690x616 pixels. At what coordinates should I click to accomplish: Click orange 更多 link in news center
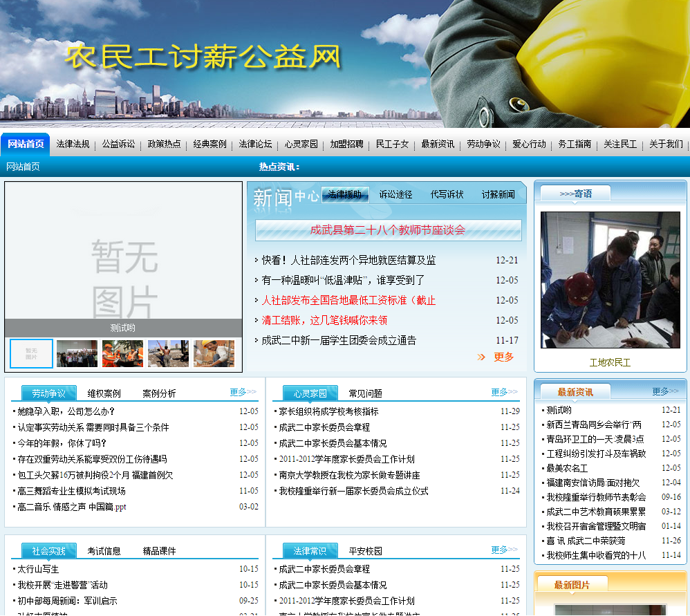503,357
